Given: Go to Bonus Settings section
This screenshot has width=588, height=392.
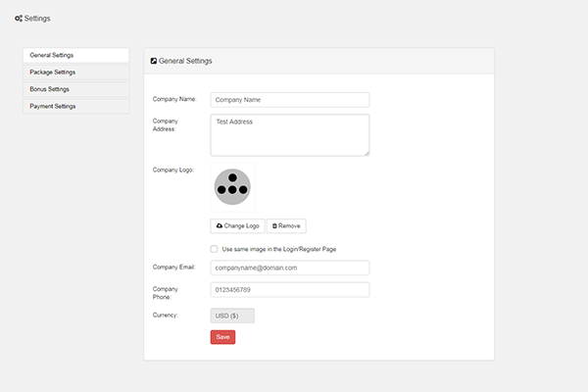Looking at the screenshot, I should point(75,89).
